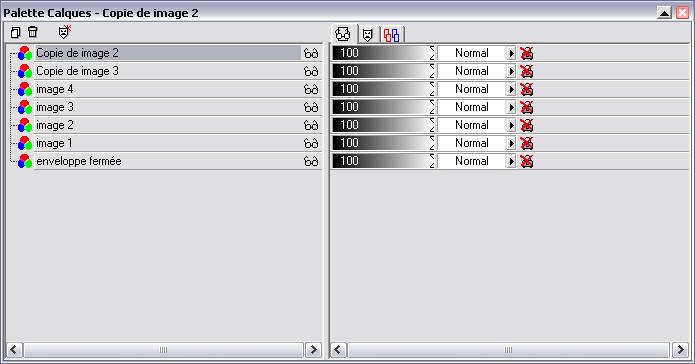695x364 pixels.
Task: Create a new raster layer icon
Action: (x=16, y=32)
